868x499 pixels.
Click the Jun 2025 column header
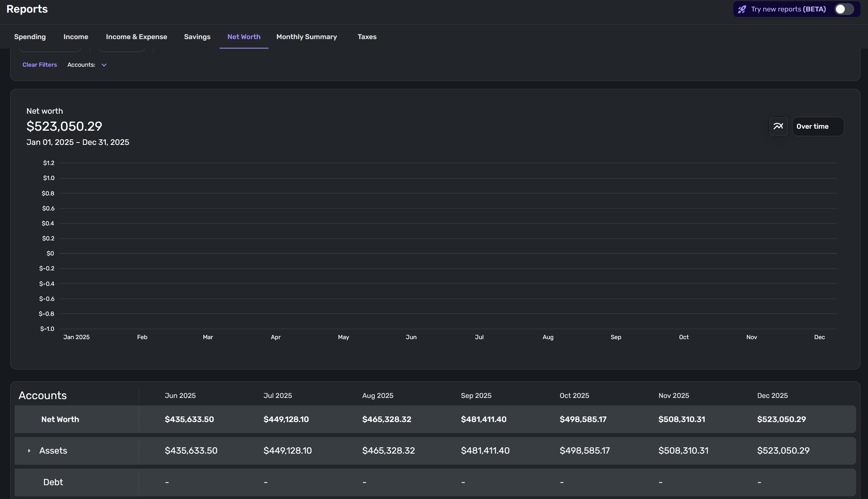coord(180,396)
